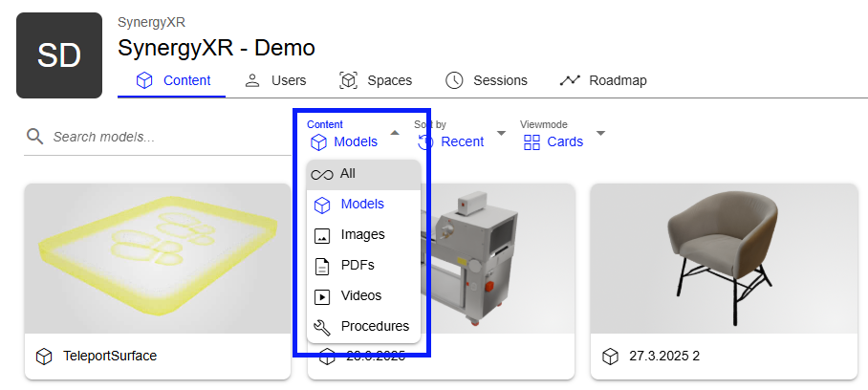Select All in the content menu

(363, 175)
